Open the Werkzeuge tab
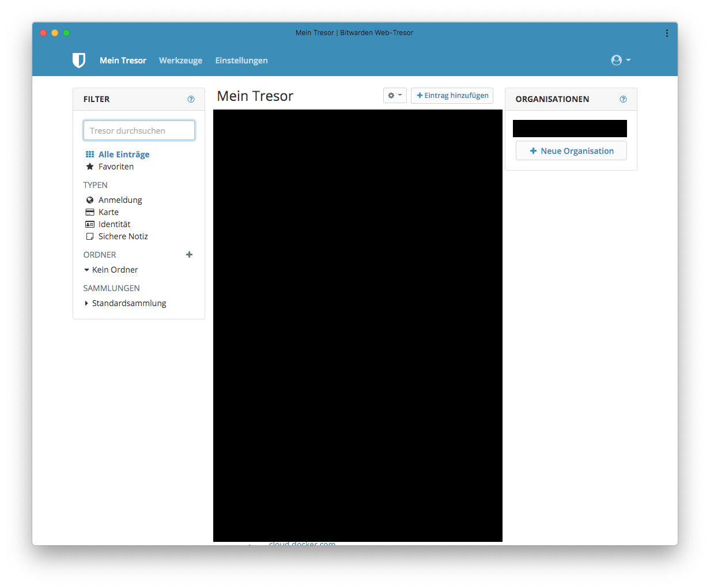 [x=180, y=61]
